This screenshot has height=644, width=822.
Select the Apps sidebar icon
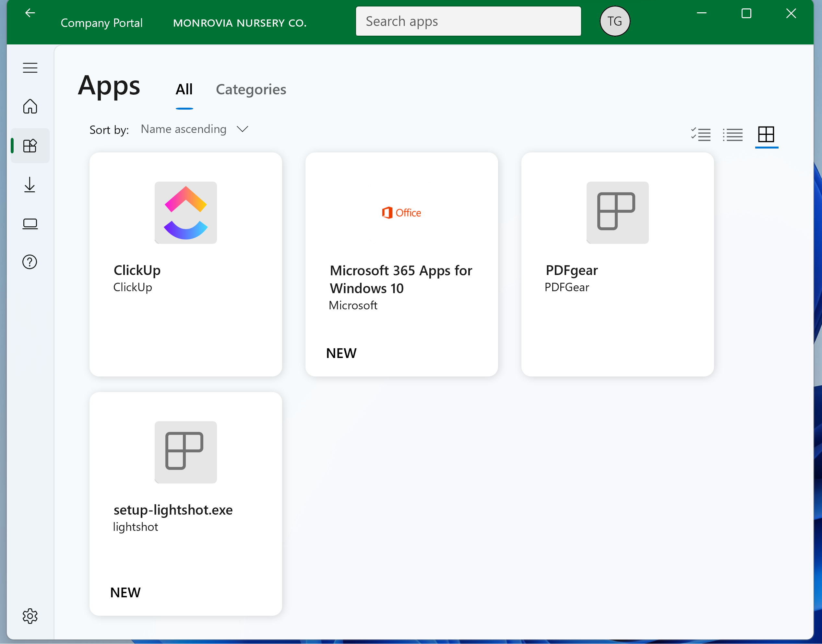click(x=30, y=146)
